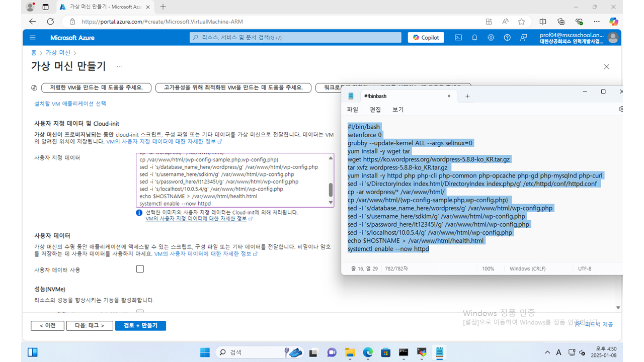Open Edge Settings and more menu
This screenshot has width=644, height=362.
pyautogui.click(x=597, y=22)
